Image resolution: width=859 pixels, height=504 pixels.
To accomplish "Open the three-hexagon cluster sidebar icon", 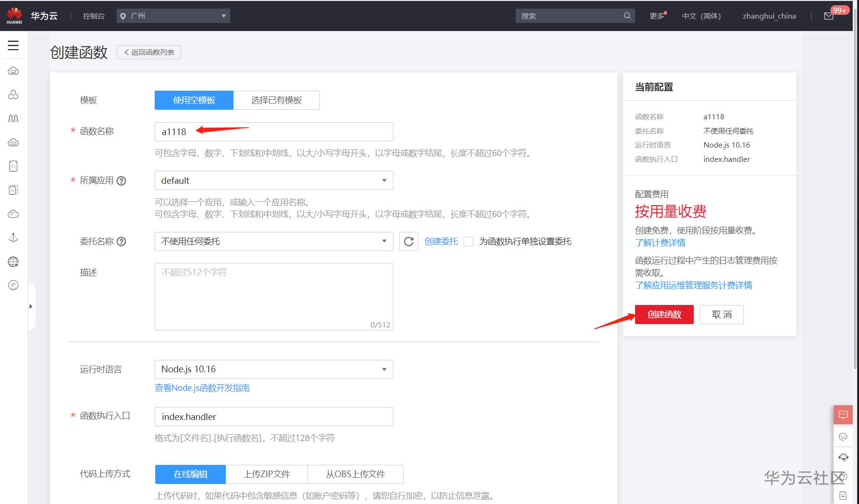I will tap(13, 94).
